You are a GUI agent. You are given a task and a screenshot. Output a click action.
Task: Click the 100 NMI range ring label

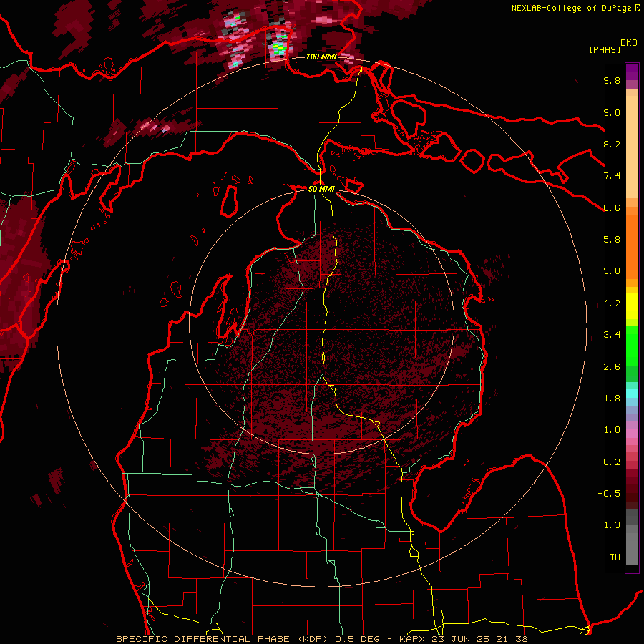pyautogui.click(x=321, y=57)
